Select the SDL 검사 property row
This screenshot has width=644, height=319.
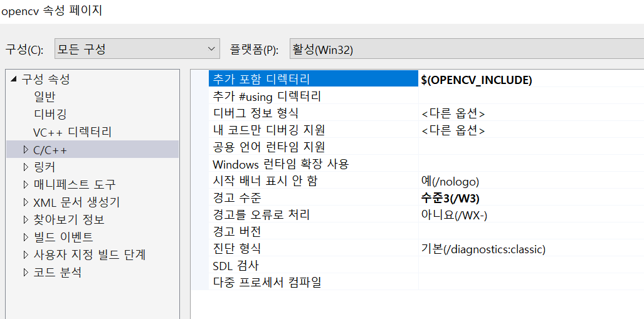point(314,265)
